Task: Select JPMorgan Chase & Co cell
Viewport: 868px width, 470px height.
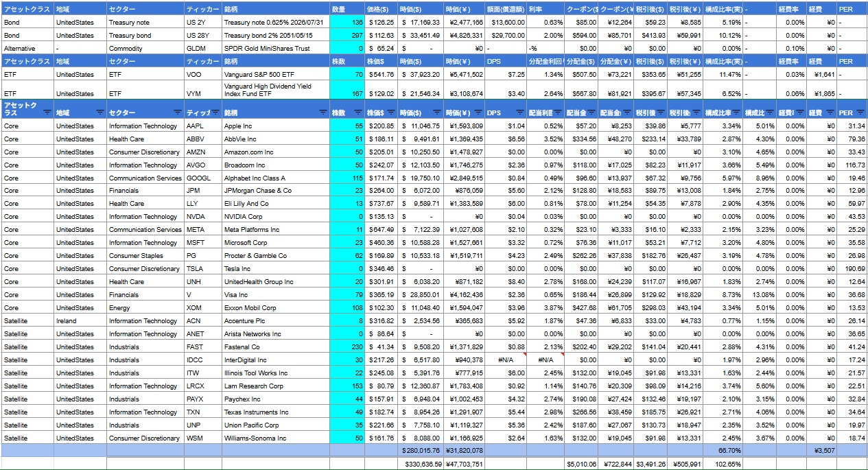Action: tap(276, 191)
